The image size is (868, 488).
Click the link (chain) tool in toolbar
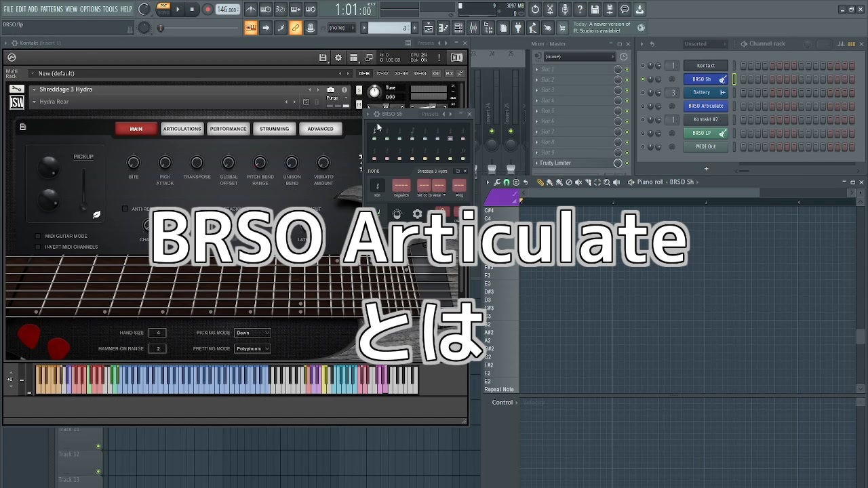tap(296, 28)
